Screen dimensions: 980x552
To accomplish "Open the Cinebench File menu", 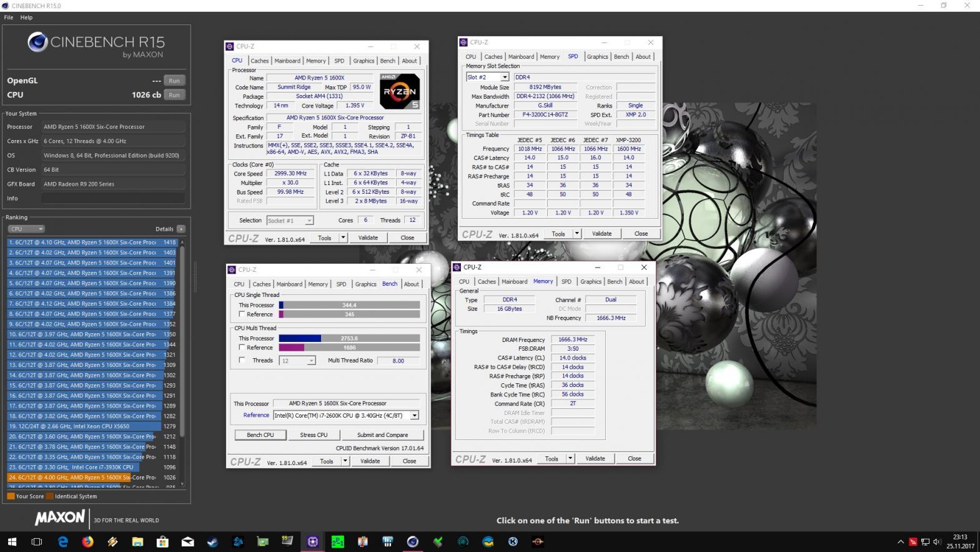I will click(x=9, y=18).
